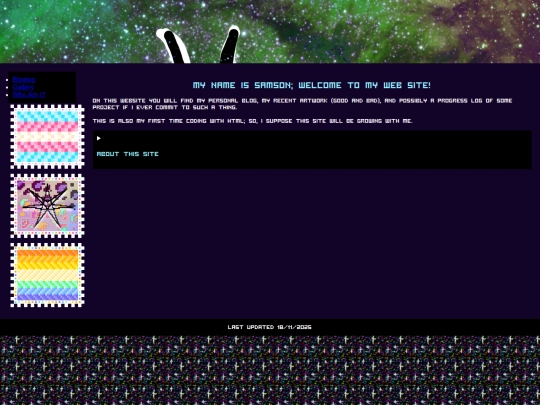Image resolution: width=540 pixels, height=405 pixels.
Task: Click the "Last updated" footer text
Action: pyautogui.click(x=270, y=327)
